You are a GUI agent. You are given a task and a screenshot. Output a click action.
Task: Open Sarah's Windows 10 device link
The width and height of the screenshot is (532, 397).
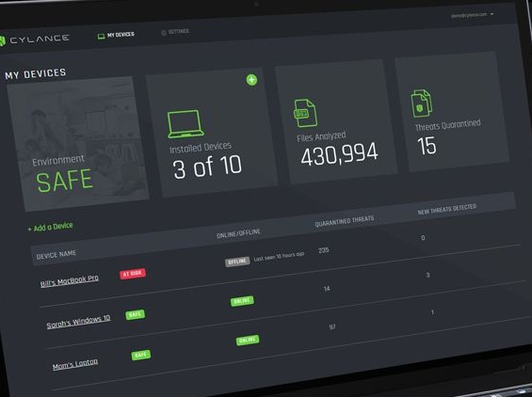tap(78, 322)
